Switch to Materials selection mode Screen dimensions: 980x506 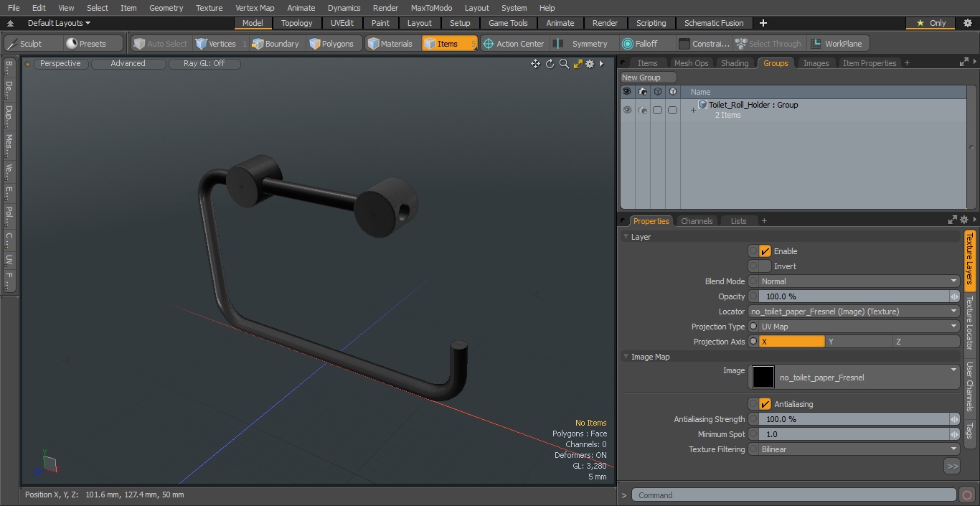[390, 44]
